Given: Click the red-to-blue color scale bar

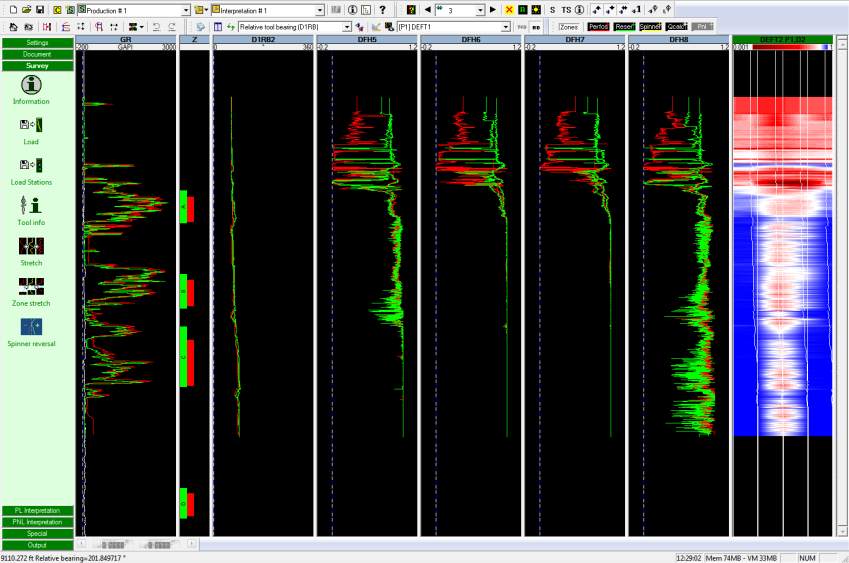Looking at the screenshot, I should tap(790, 47).
